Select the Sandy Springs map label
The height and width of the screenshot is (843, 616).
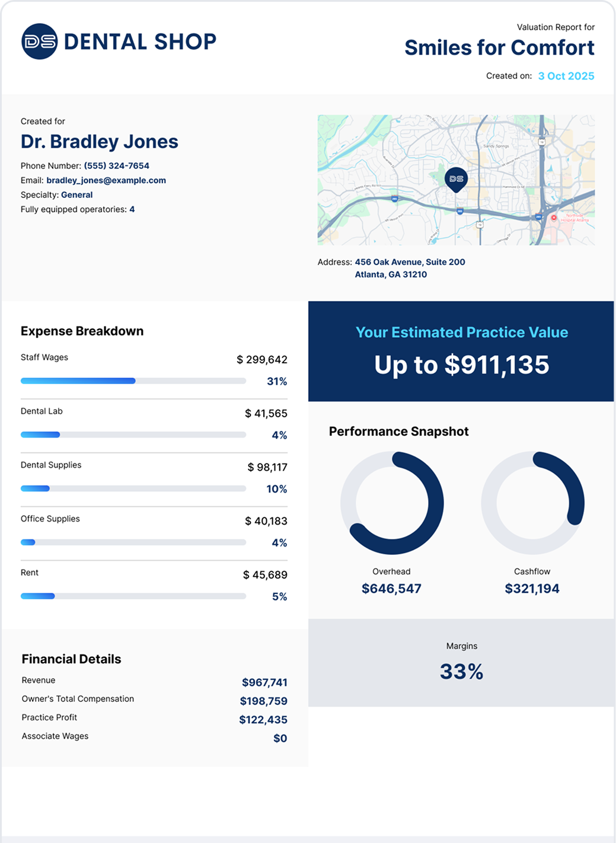click(x=497, y=145)
